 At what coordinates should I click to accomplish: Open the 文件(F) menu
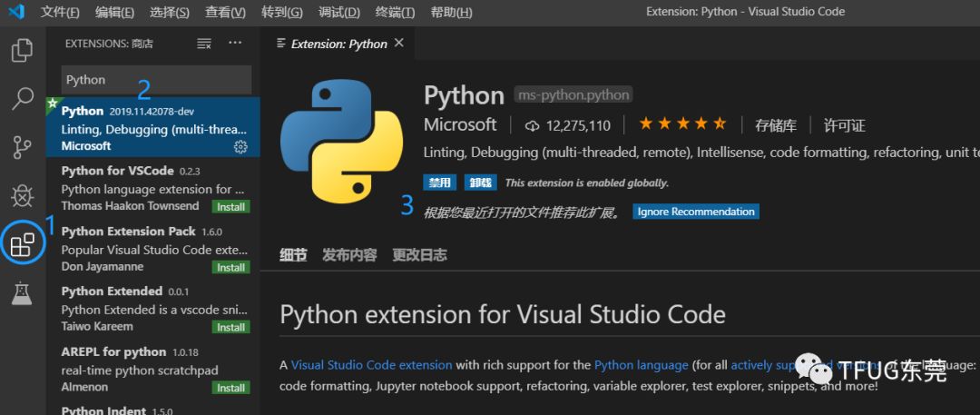pyautogui.click(x=60, y=12)
